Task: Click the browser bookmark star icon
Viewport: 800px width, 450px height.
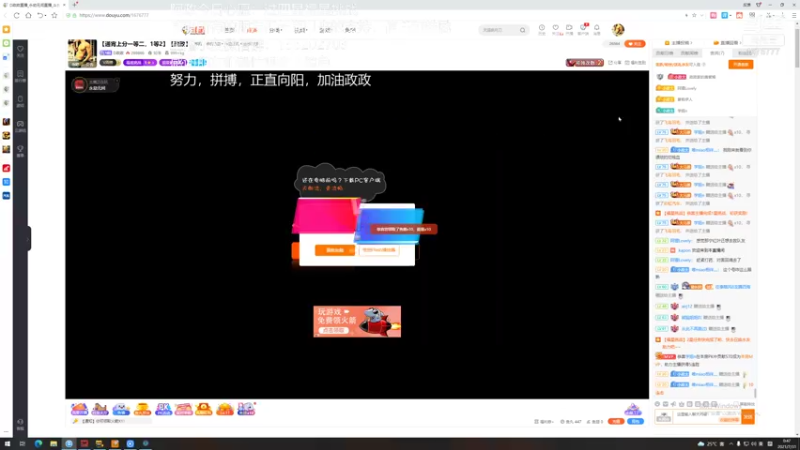Action: (55, 15)
